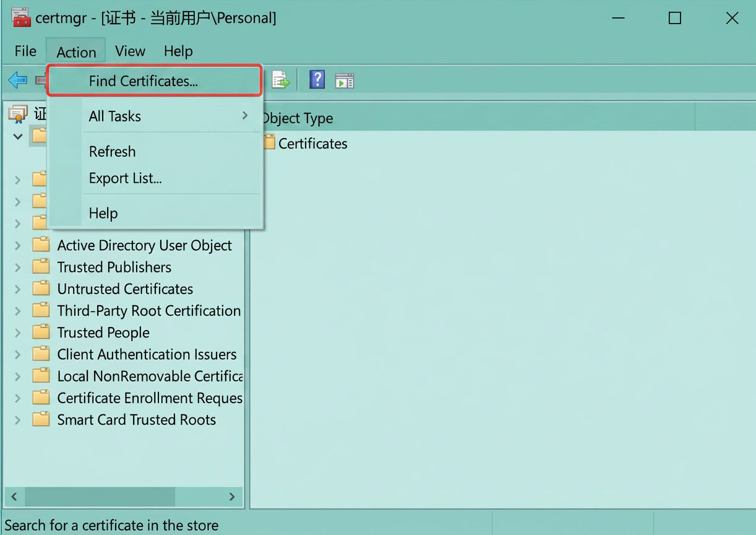
Task: Click the Smart Card Trusted Roots folder icon
Action: (x=41, y=419)
